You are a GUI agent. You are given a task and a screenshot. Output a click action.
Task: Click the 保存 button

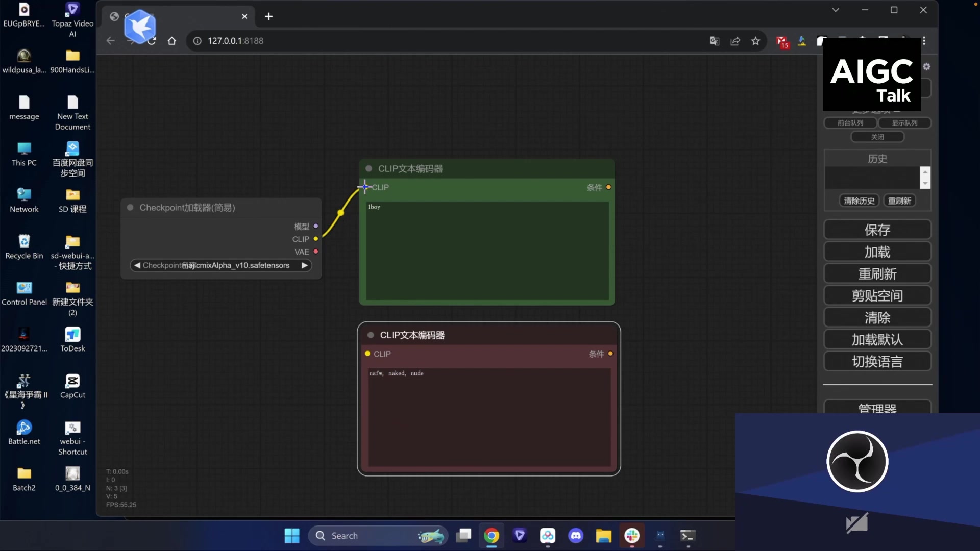pyautogui.click(x=877, y=230)
